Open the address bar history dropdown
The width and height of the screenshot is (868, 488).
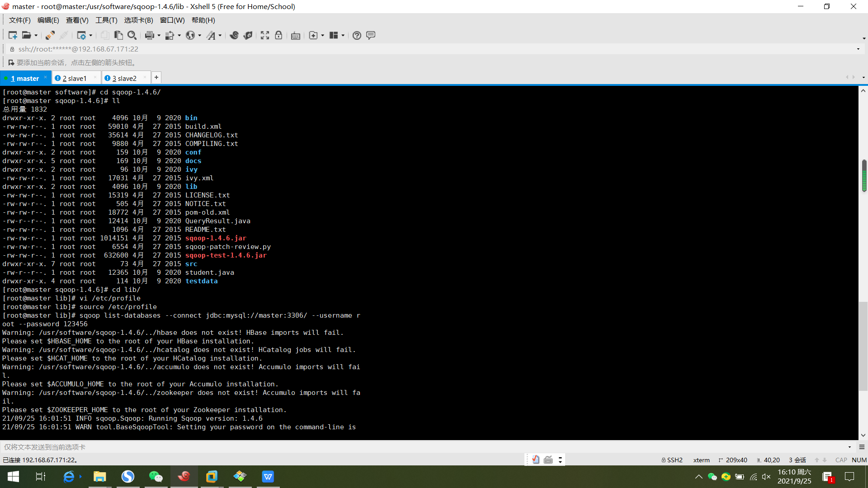pos(858,49)
